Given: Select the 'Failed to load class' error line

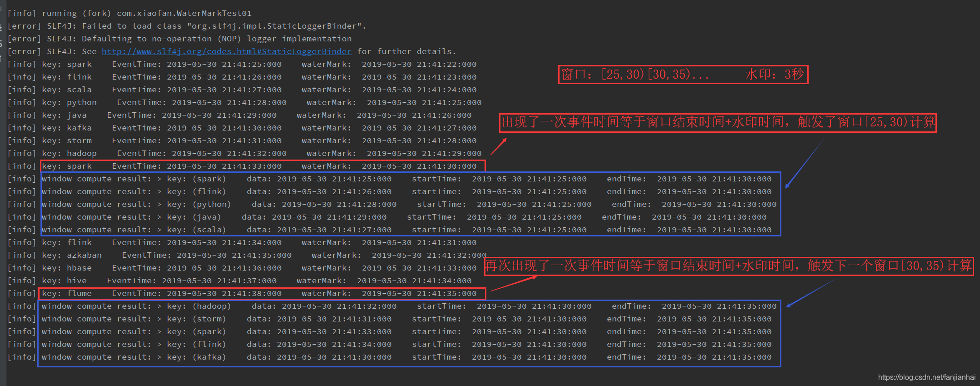Looking at the screenshot, I should [x=187, y=26].
